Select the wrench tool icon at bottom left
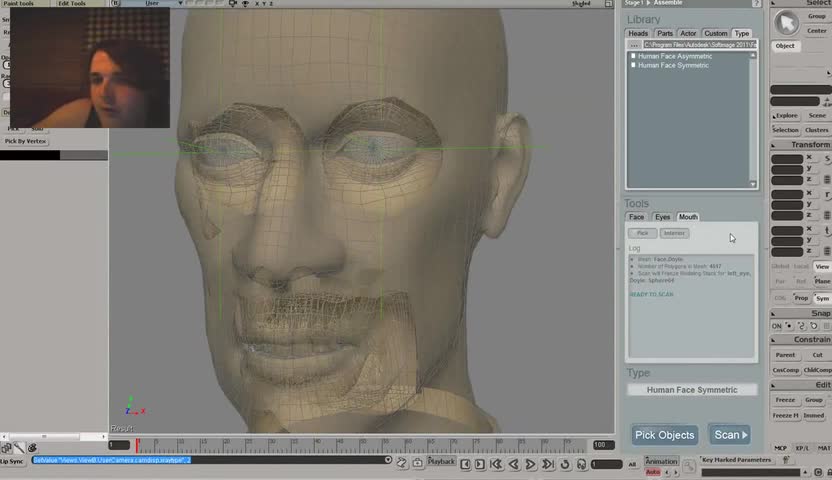Image resolution: width=832 pixels, height=480 pixels. point(19,448)
